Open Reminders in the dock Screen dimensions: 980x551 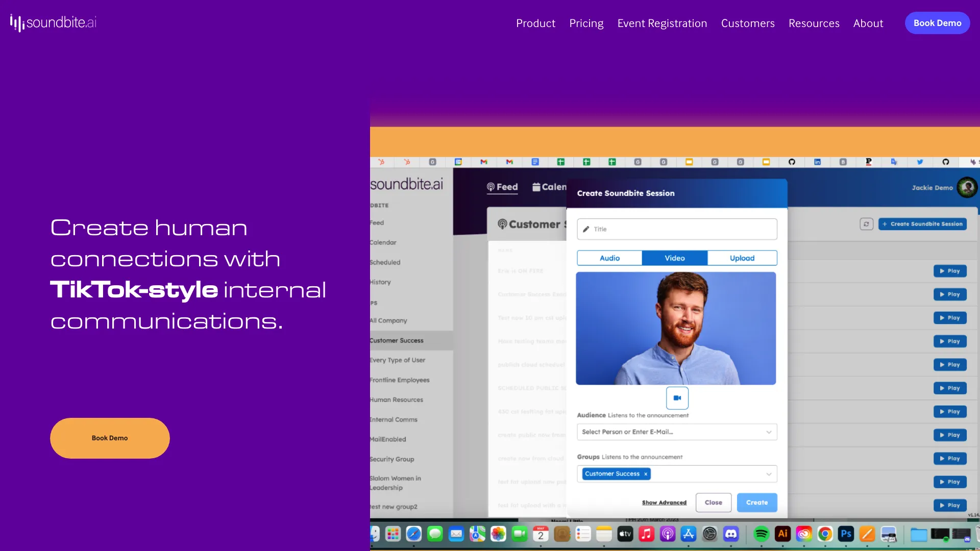point(583,534)
